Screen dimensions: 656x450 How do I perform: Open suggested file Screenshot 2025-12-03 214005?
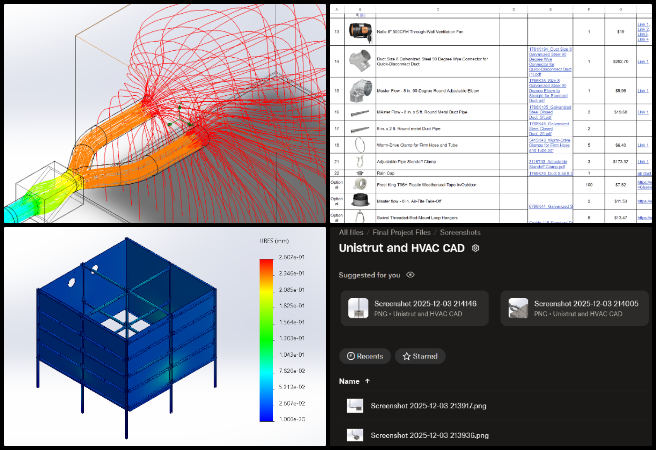[x=577, y=307]
